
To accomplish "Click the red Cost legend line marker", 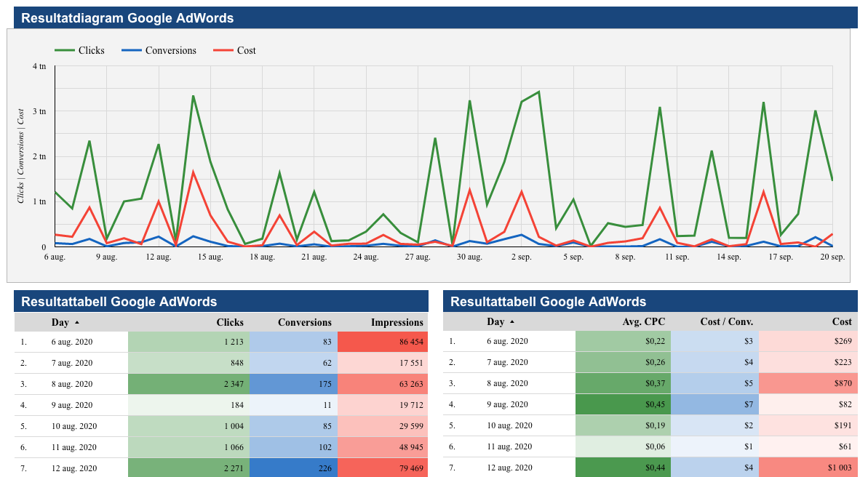I will 223,50.
